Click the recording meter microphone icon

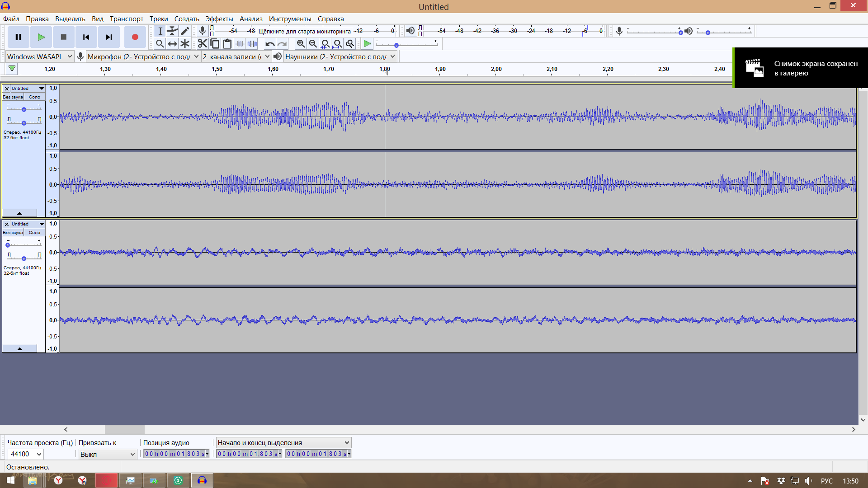(203, 31)
